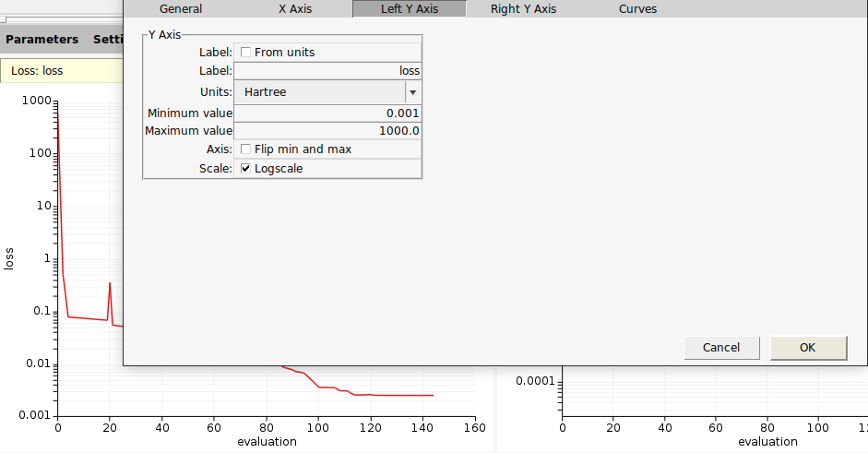Toggle the Flip min and max checkbox
The height and width of the screenshot is (453, 868).
(245, 149)
